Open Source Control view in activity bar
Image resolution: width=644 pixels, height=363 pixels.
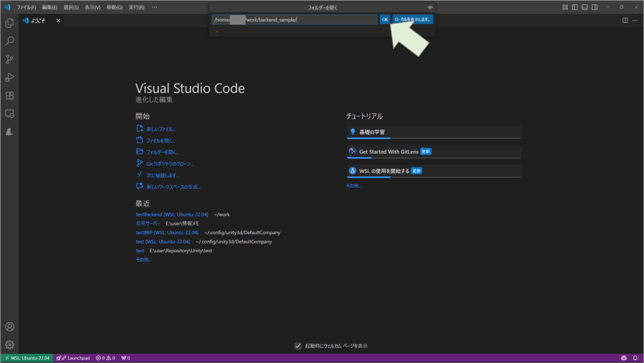click(x=9, y=59)
